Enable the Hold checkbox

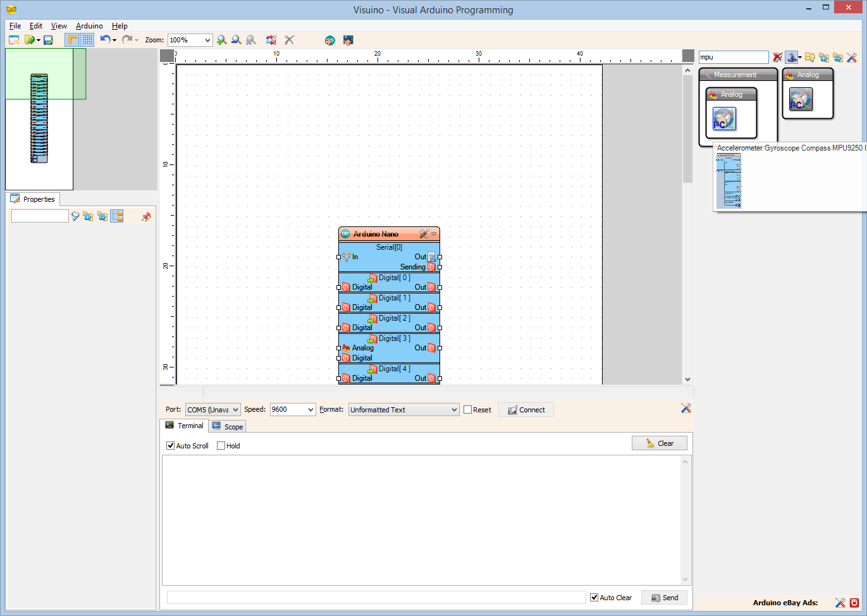point(221,446)
